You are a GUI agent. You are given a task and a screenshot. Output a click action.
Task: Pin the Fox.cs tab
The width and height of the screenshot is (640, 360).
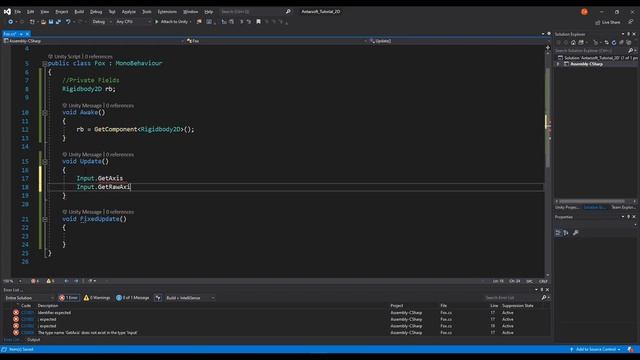[21, 34]
